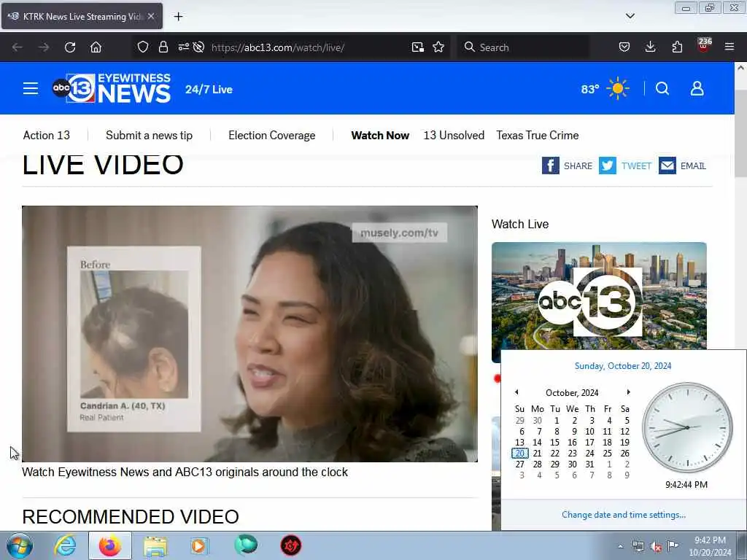Click autoplay blocked icon in address bar
Viewport: 747px width, 560px height.
(x=198, y=47)
